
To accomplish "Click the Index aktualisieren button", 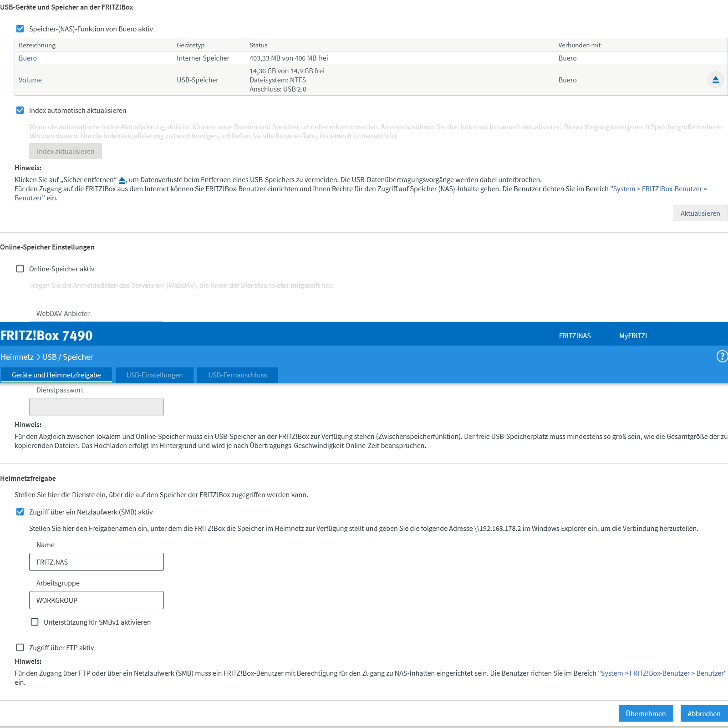I will click(66, 151).
